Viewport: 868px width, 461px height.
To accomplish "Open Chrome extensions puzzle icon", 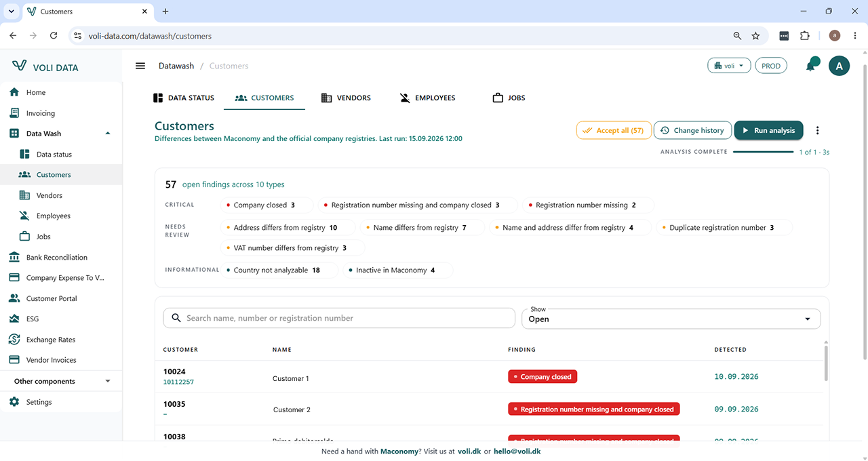I will click(x=805, y=36).
